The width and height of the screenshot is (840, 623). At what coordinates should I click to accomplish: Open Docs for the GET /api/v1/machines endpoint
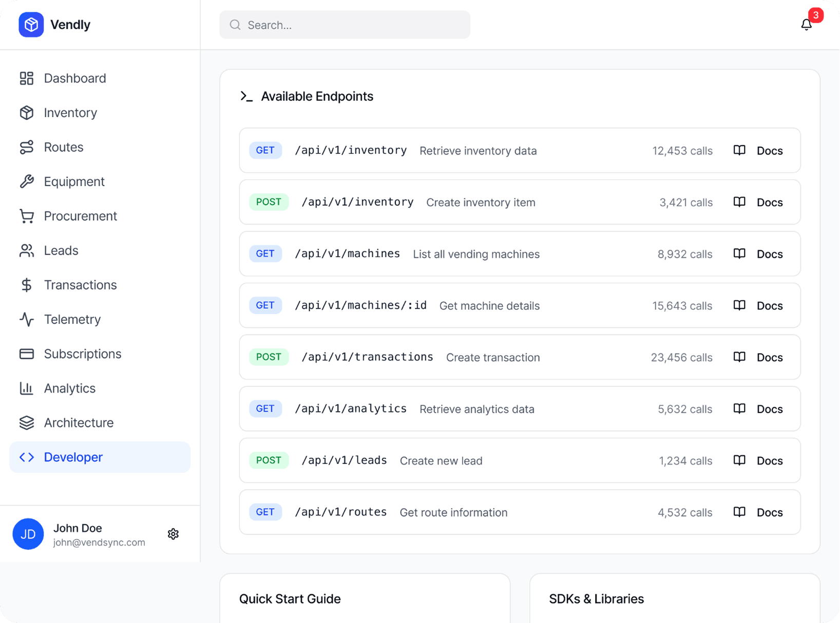[x=759, y=254]
